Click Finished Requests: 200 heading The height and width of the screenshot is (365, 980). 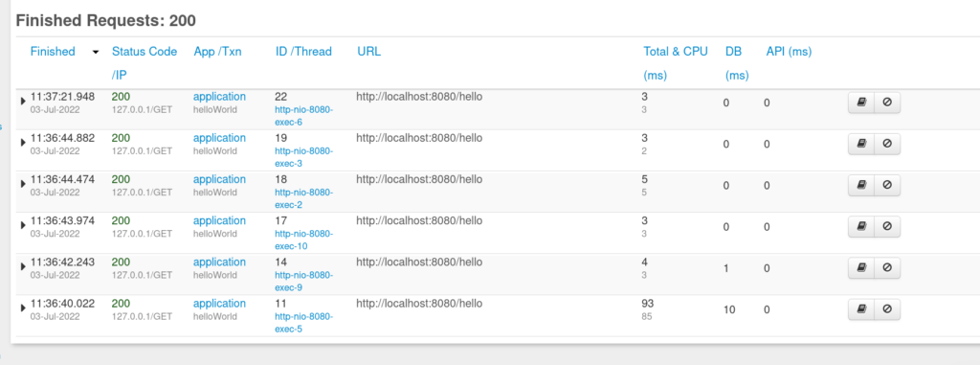[x=105, y=21]
